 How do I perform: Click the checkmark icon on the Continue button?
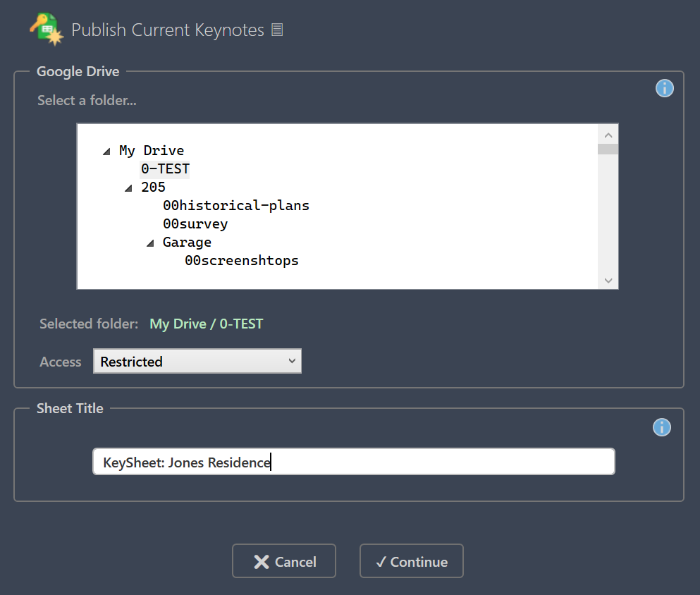click(x=381, y=561)
